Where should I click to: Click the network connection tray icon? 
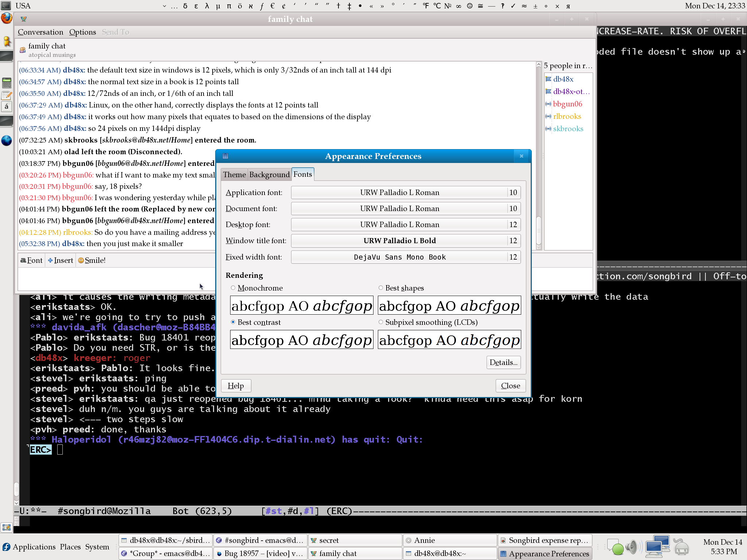(x=657, y=546)
